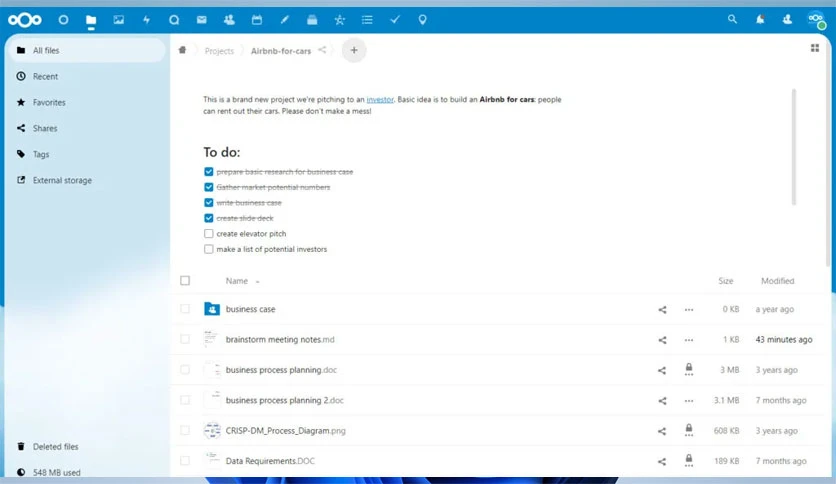The width and height of the screenshot is (836, 484).
Task: Click star-shaped app icon in top bar
Action: coord(340,20)
